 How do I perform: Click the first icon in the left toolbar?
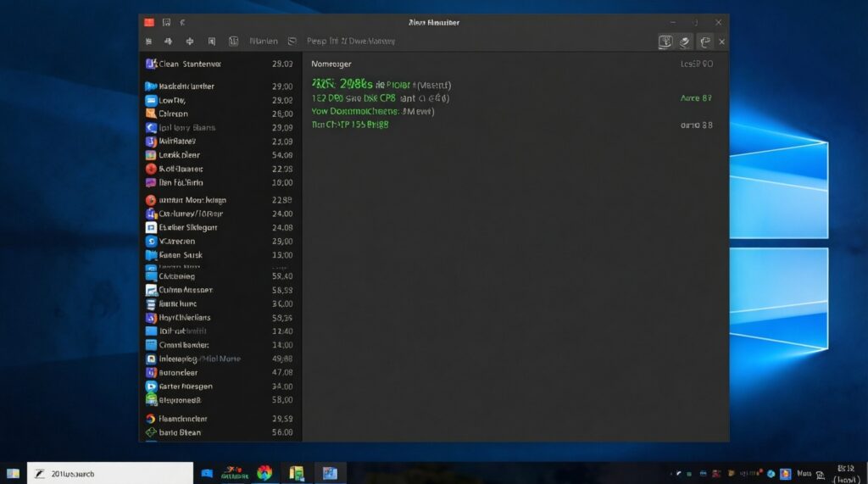tap(148, 41)
